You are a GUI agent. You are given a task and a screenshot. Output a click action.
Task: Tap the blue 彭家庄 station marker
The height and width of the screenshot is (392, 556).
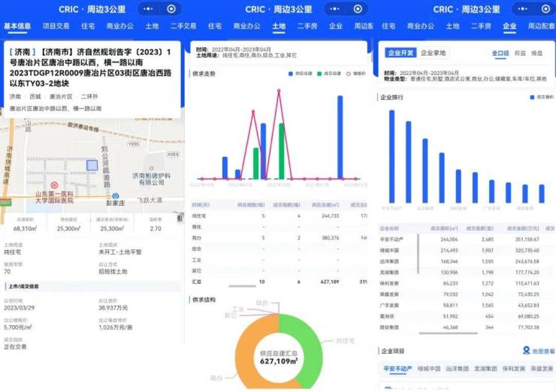(x=115, y=196)
